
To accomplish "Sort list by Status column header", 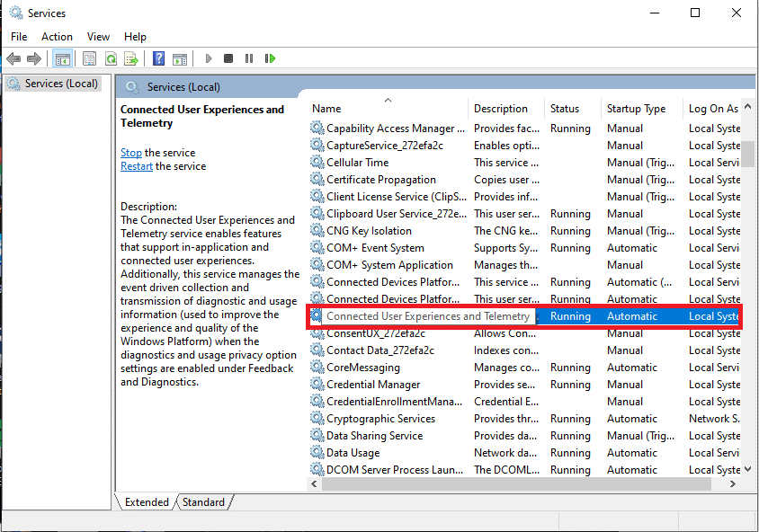I will (x=565, y=109).
